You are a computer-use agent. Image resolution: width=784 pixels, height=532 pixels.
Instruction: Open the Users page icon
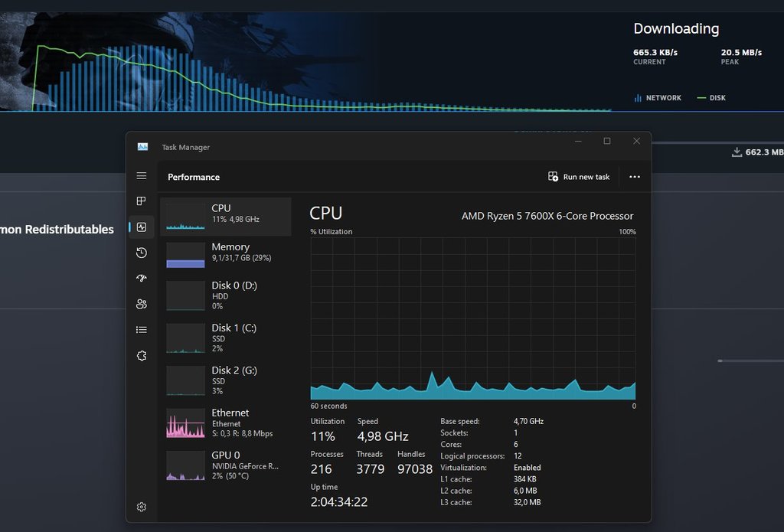pos(142,304)
